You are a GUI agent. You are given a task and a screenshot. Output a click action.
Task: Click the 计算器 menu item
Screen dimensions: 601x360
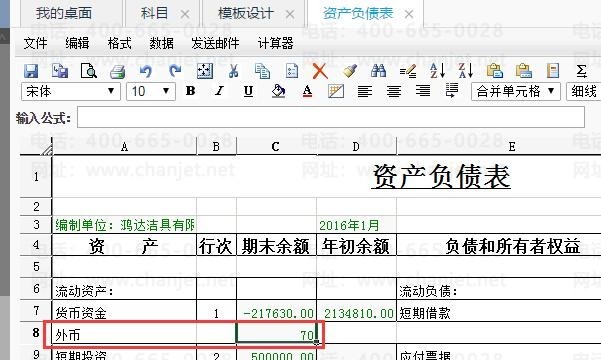pyautogui.click(x=275, y=43)
